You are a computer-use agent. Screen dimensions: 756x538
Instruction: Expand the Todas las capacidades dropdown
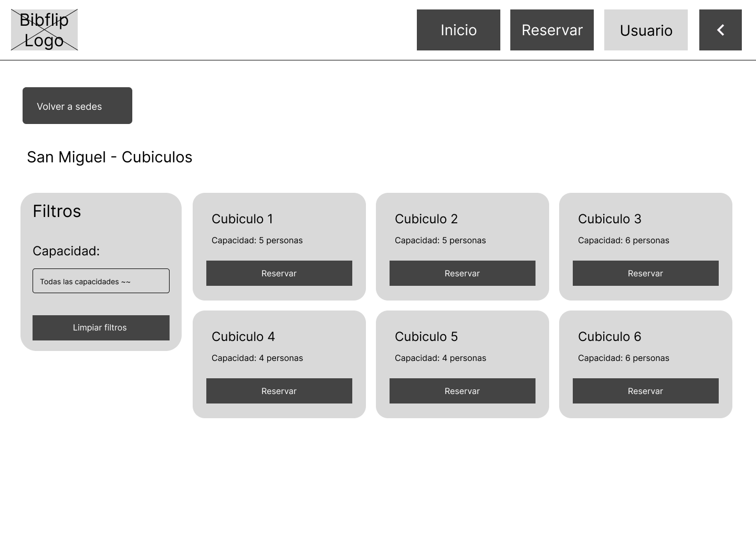point(101,281)
